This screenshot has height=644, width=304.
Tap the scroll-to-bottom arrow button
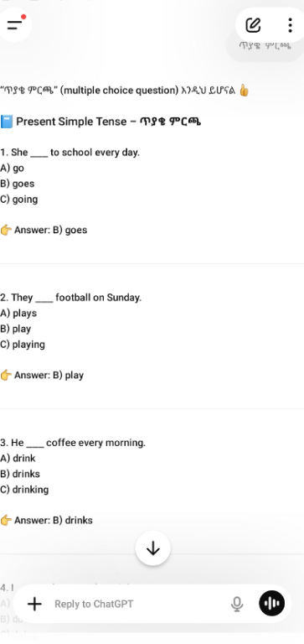[153, 548]
